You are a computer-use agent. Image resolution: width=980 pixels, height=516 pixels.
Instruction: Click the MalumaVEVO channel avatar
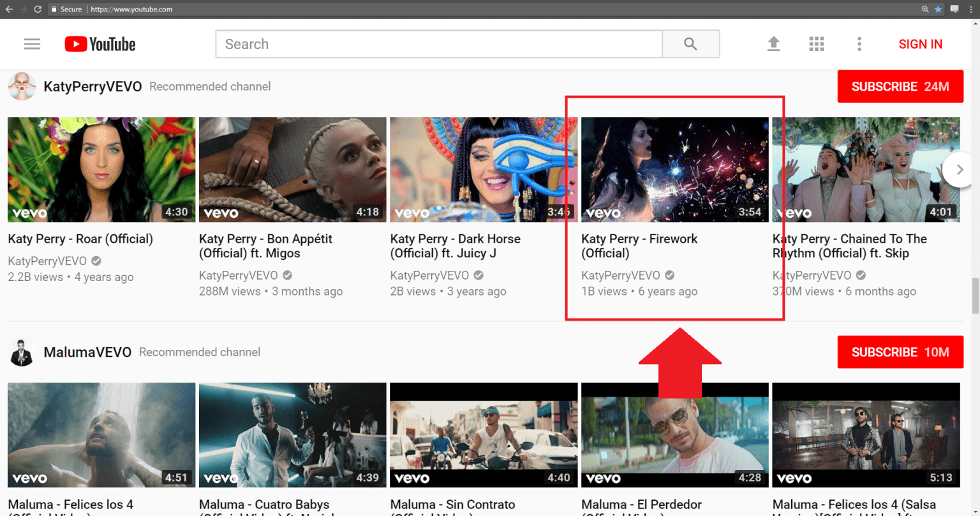pos(21,352)
